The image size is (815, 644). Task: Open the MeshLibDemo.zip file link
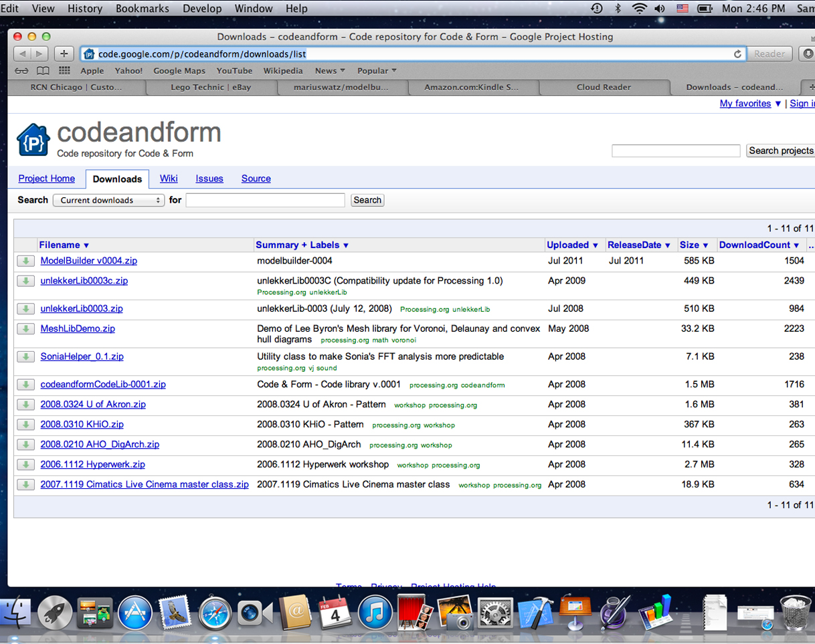tap(78, 329)
